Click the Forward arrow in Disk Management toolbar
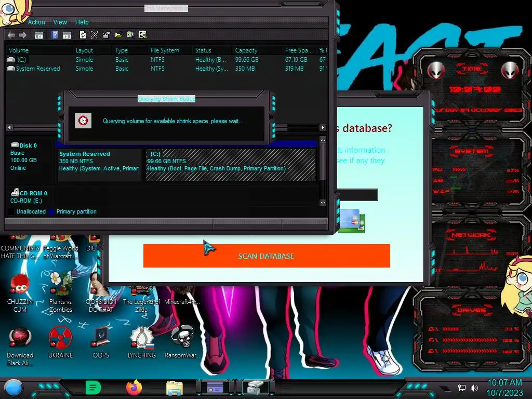The image size is (532, 399). pyautogui.click(x=23, y=35)
